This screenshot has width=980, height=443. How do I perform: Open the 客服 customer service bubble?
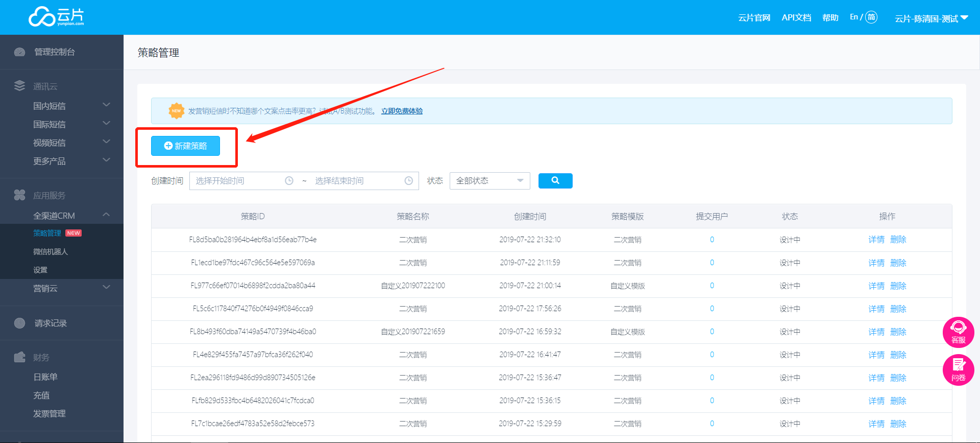coord(958,332)
